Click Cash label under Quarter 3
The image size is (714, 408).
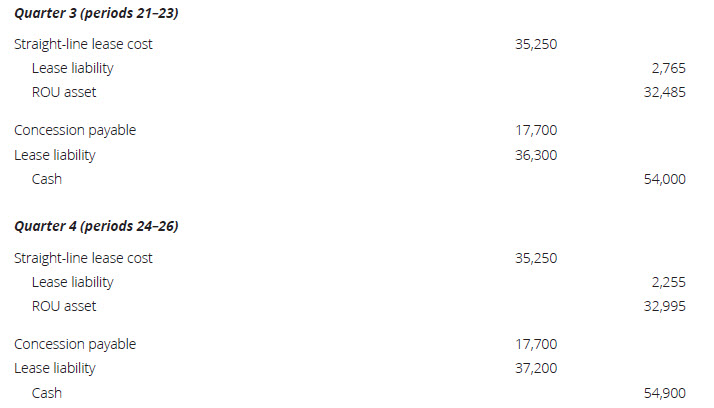click(x=46, y=179)
